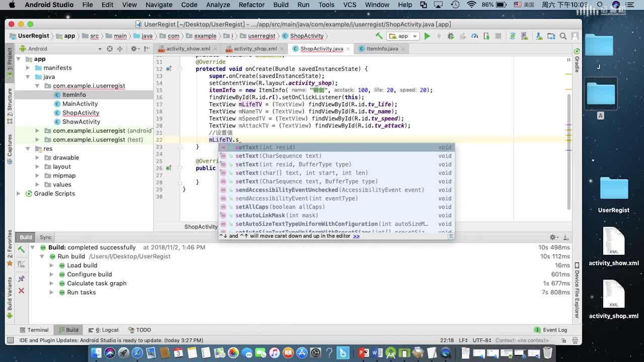Click the hide Project panel icon
644x362 pixels.
coord(146,49)
